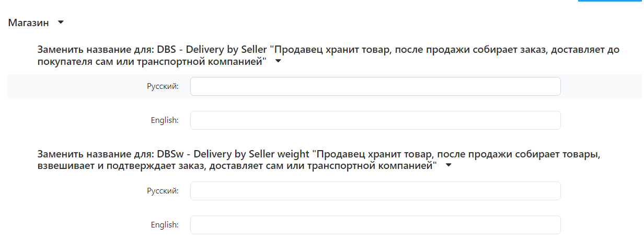
Task: Click the Магазин section title
Action: [x=29, y=22]
